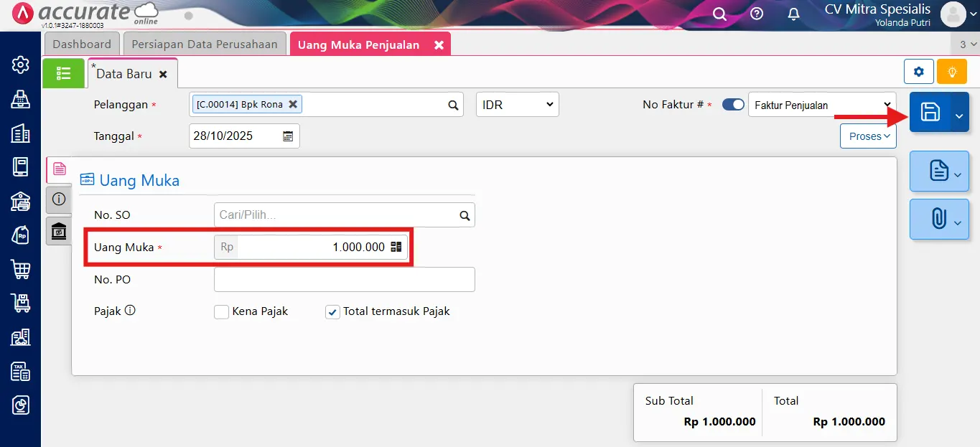Viewport: 980px width, 447px height.
Task: Click the Proses button
Action: coord(869,136)
